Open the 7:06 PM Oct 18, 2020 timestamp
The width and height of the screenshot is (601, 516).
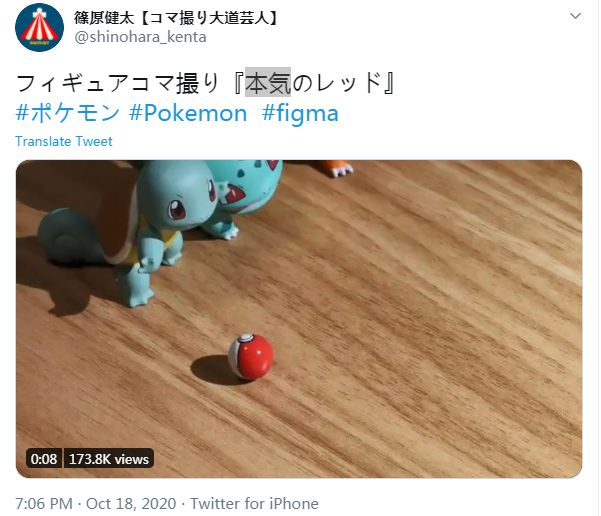point(96,503)
